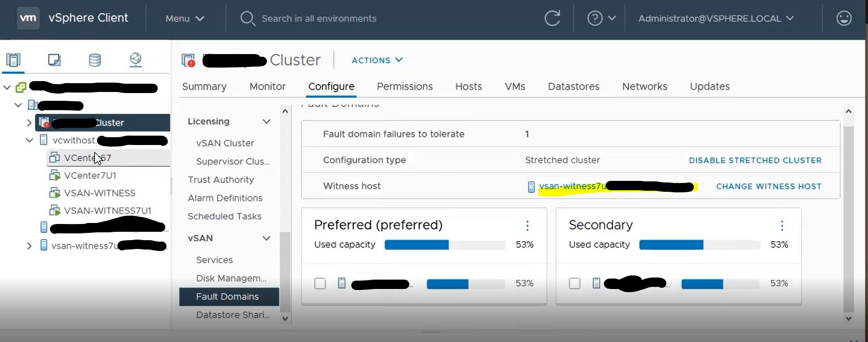Switch to the Datastores tab

pos(573,86)
